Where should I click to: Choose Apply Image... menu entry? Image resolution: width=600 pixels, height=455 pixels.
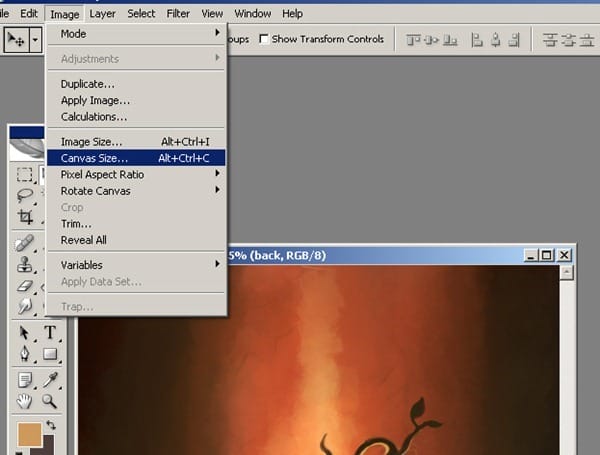point(136,100)
